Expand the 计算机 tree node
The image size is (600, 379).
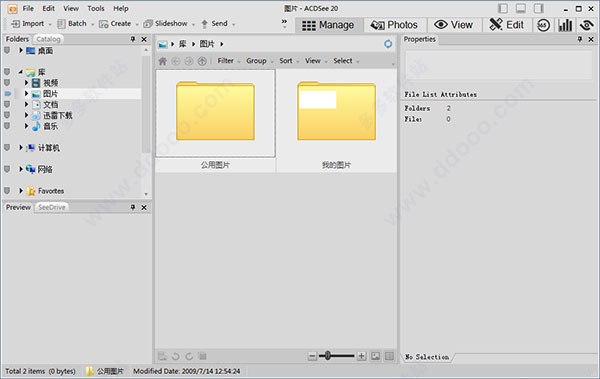pos(21,147)
